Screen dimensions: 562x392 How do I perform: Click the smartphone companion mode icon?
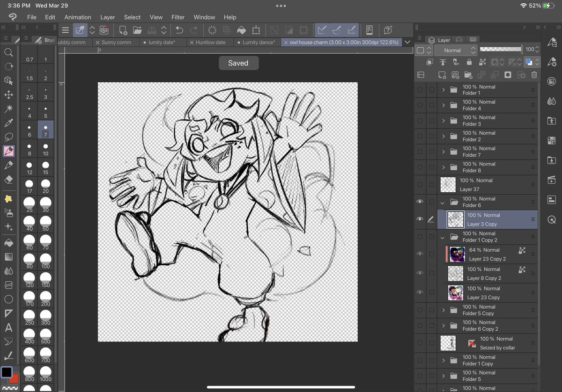[x=369, y=30]
